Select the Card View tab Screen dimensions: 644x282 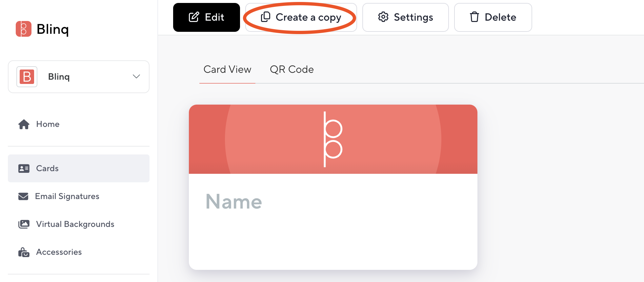[227, 70]
